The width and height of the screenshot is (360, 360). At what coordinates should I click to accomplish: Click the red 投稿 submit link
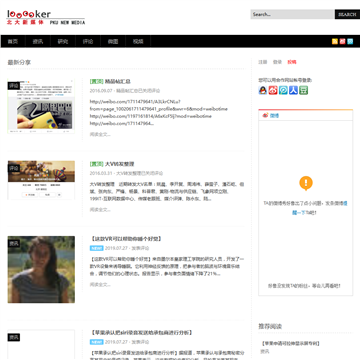(x=292, y=62)
